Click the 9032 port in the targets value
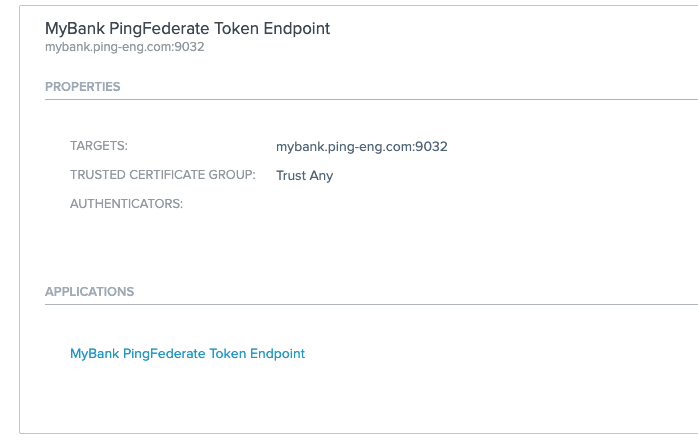The height and width of the screenshot is (442, 698). [x=432, y=146]
